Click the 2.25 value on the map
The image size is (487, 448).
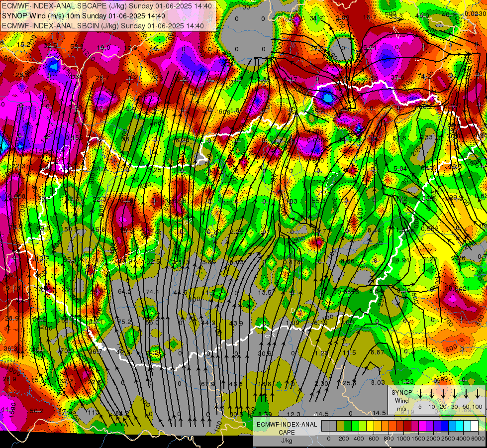tap(237, 231)
